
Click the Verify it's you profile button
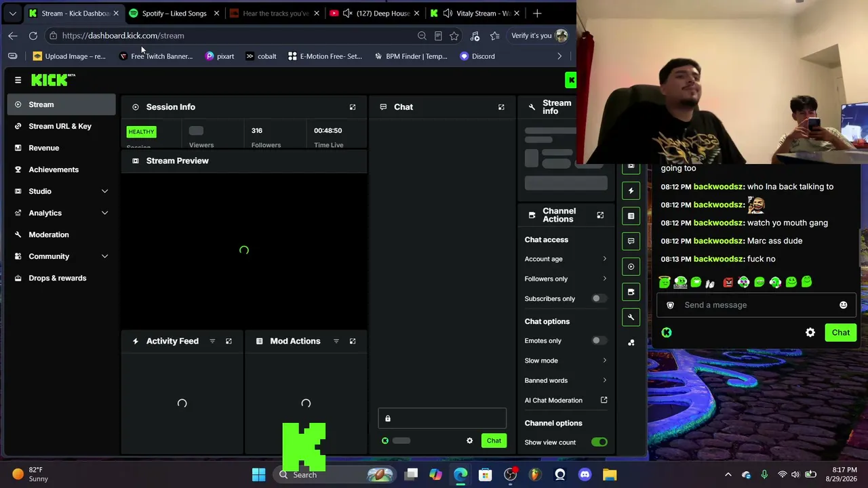(x=539, y=35)
